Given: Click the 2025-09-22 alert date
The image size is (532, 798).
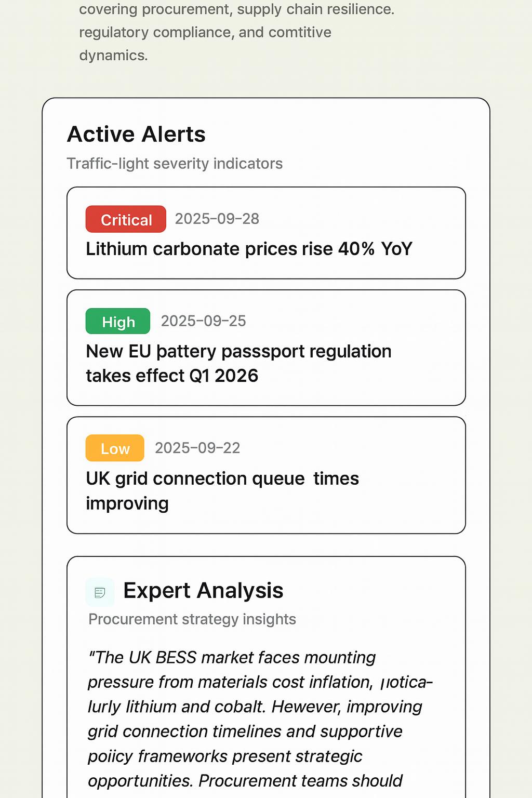Looking at the screenshot, I should point(197,448).
